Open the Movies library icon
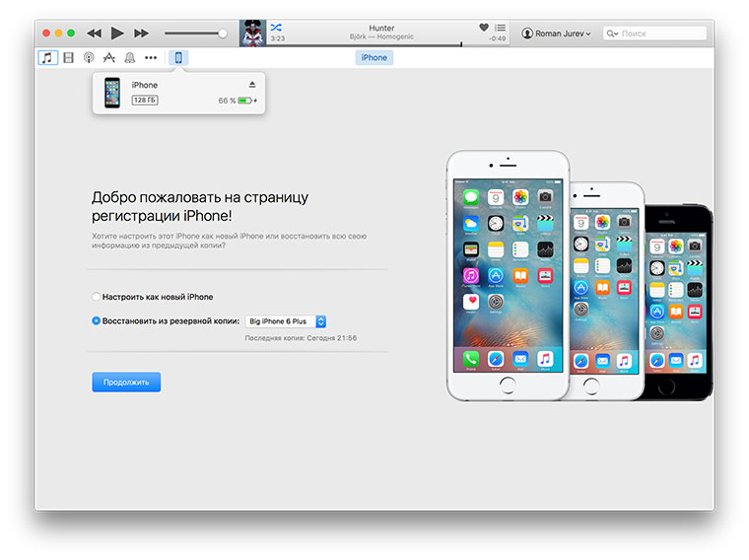 click(x=68, y=58)
